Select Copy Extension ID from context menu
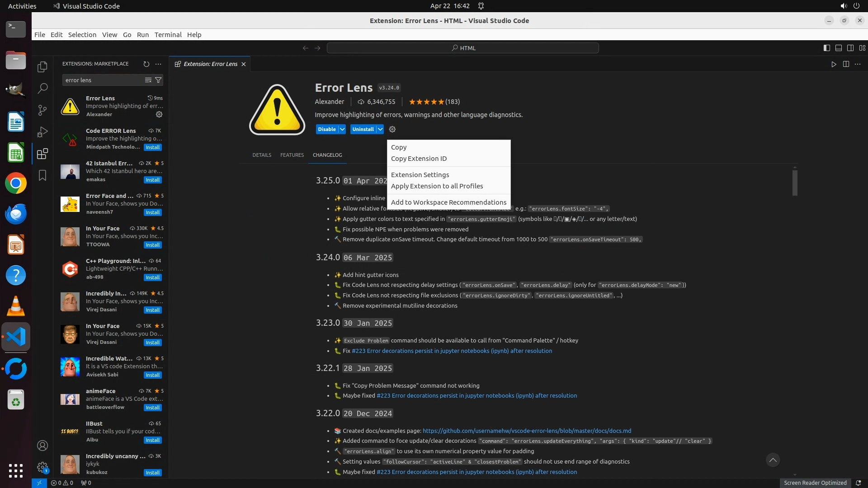Screen dimensions: 868x488 (419, 159)
